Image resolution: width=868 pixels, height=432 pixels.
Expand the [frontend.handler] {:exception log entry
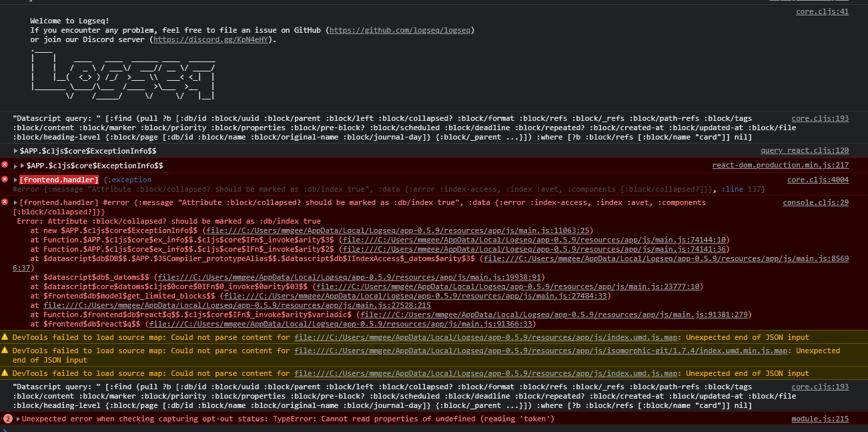pos(15,180)
